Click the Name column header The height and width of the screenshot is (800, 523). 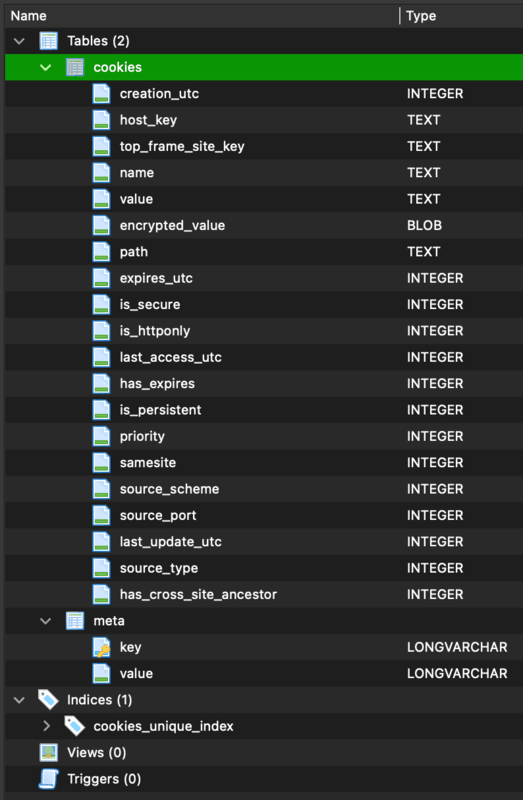click(x=202, y=16)
